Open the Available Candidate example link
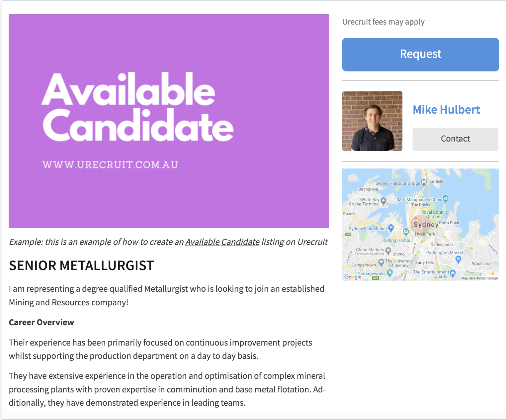The image size is (506, 420). 222,242
